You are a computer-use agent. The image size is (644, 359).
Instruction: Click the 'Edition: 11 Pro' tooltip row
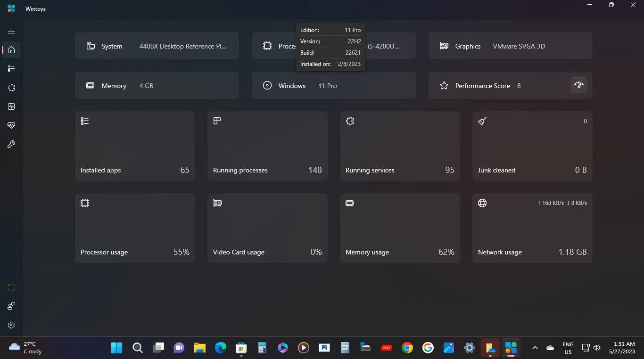click(330, 30)
